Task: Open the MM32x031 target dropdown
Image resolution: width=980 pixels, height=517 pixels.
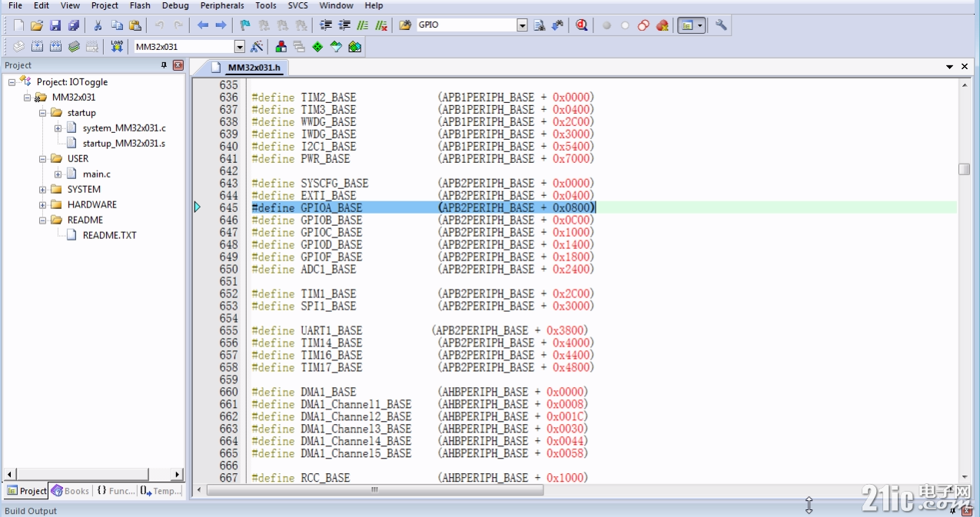Action: click(x=240, y=47)
